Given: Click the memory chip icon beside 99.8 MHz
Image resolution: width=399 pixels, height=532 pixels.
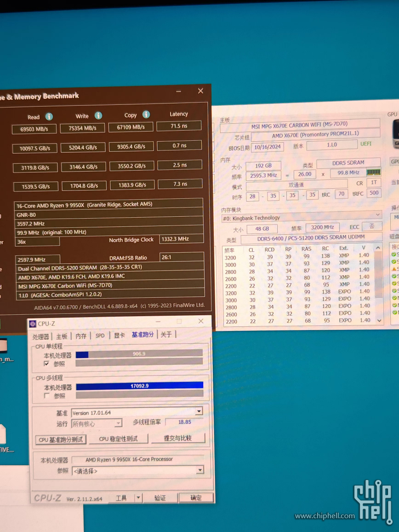Looking at the screenshot, I should (373, 173).
